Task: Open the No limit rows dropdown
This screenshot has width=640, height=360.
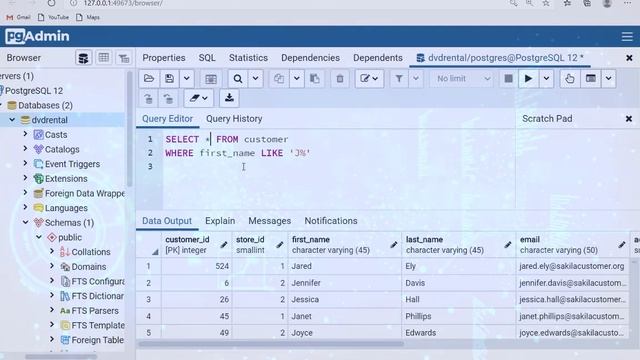Action: [462, 79]
